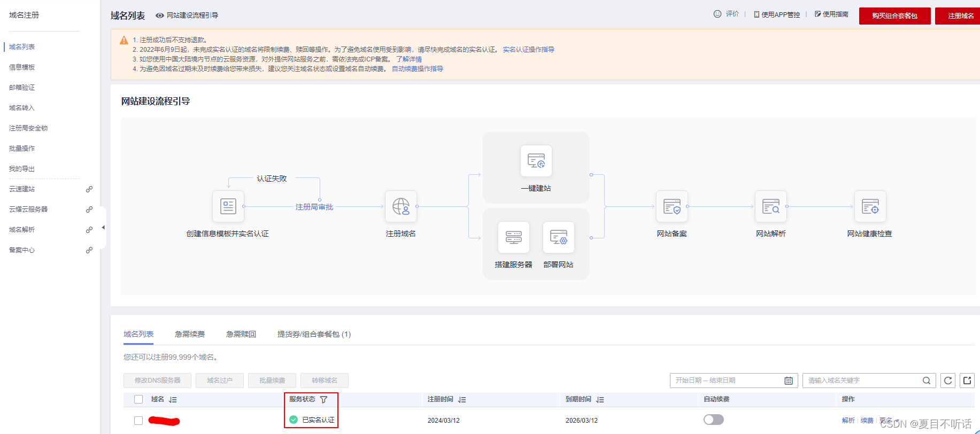Screen dimensions: 980x434
Task: Open the 实名认证操作指导 link
Action: coord(528,50)
